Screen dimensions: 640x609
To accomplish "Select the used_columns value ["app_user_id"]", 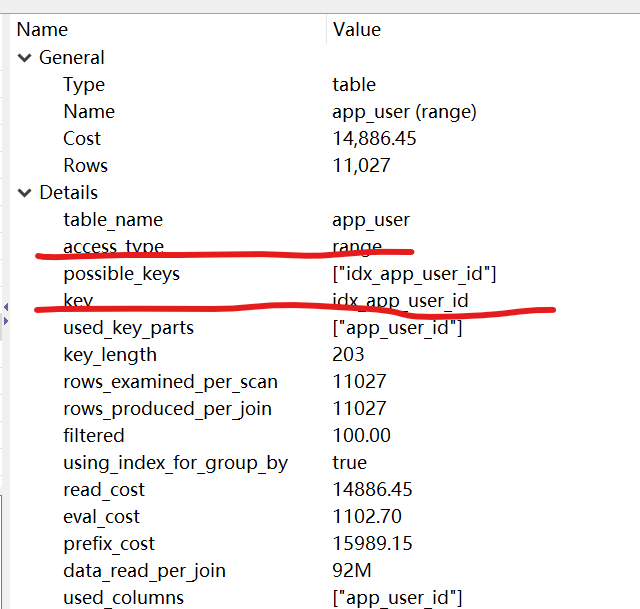I will click(397, 598).
